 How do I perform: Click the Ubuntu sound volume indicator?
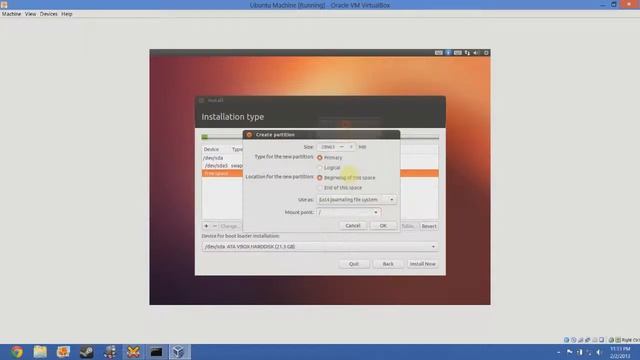[476, 53]
